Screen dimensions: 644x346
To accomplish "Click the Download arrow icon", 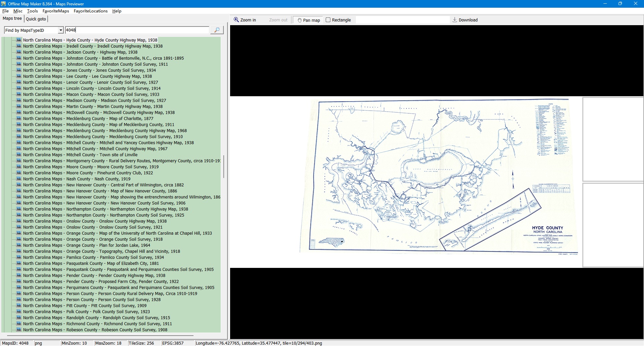I will tap(454, 20).
